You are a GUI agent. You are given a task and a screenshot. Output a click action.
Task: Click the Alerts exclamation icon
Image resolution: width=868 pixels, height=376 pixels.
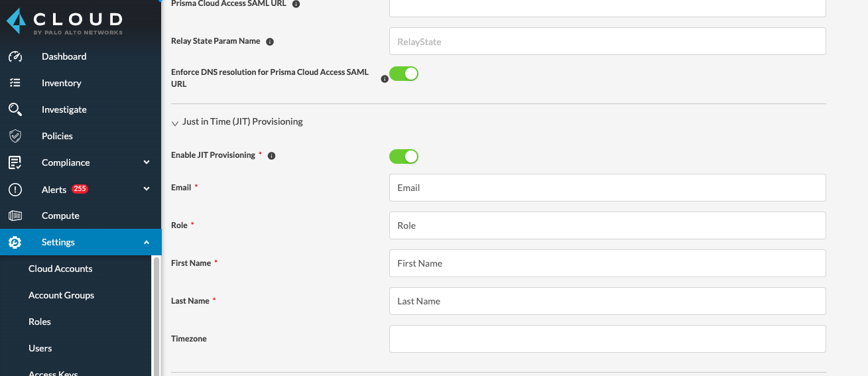[15, 190]
